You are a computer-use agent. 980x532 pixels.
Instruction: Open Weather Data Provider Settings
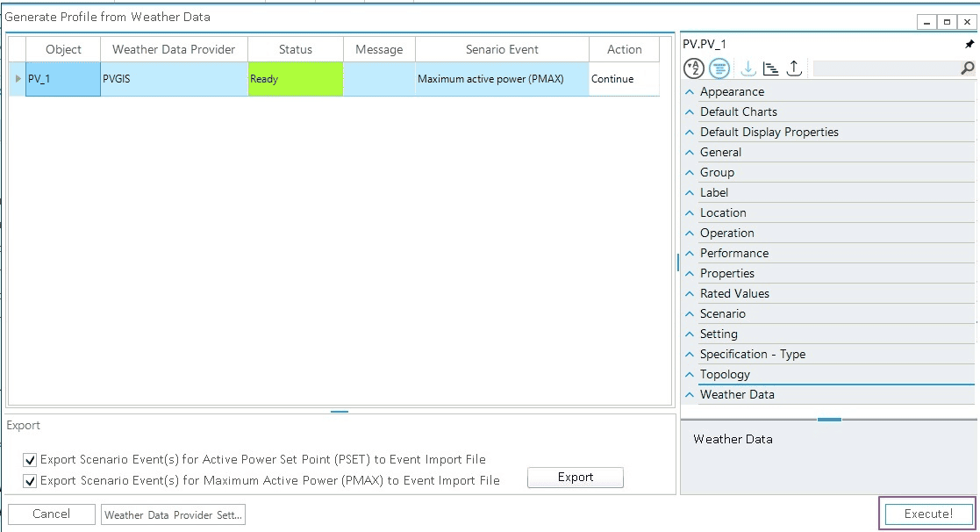point(173,515)
